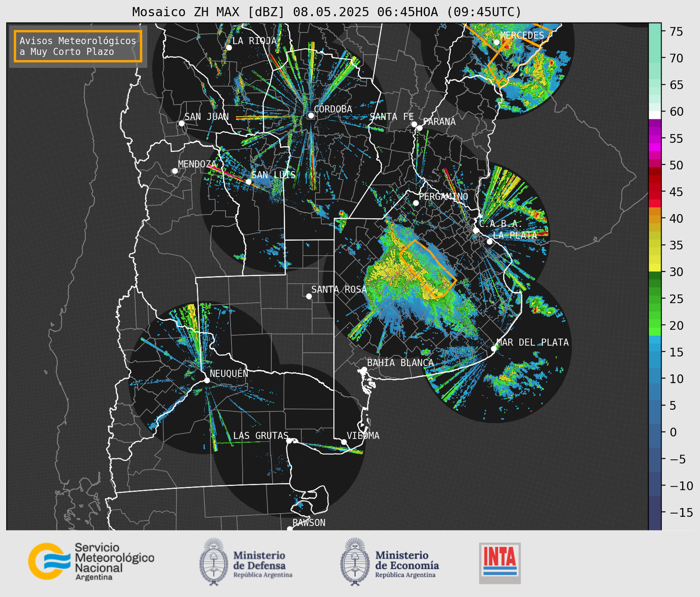Select the Santa Rosa city marker dot

[x=309, y=296]
